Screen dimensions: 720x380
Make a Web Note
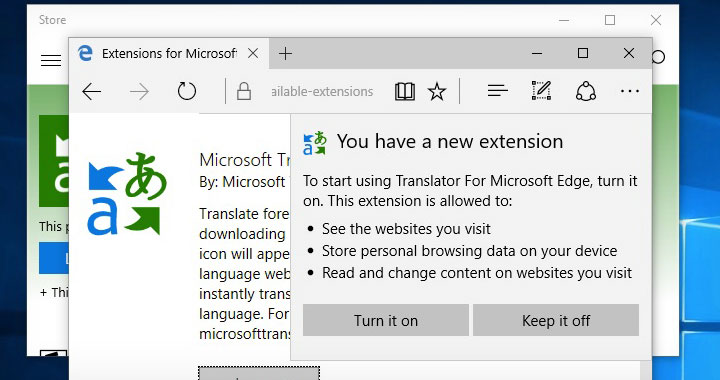[x=541, y=91]
